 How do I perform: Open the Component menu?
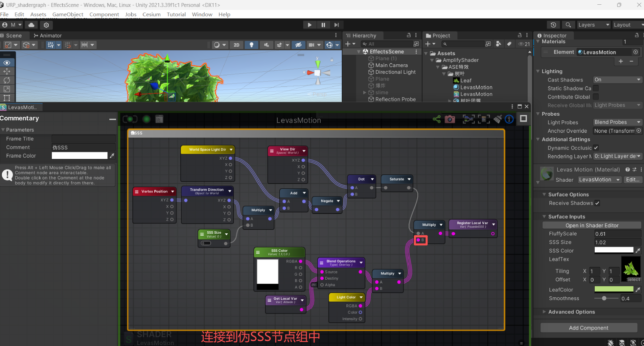pos(104,14)
